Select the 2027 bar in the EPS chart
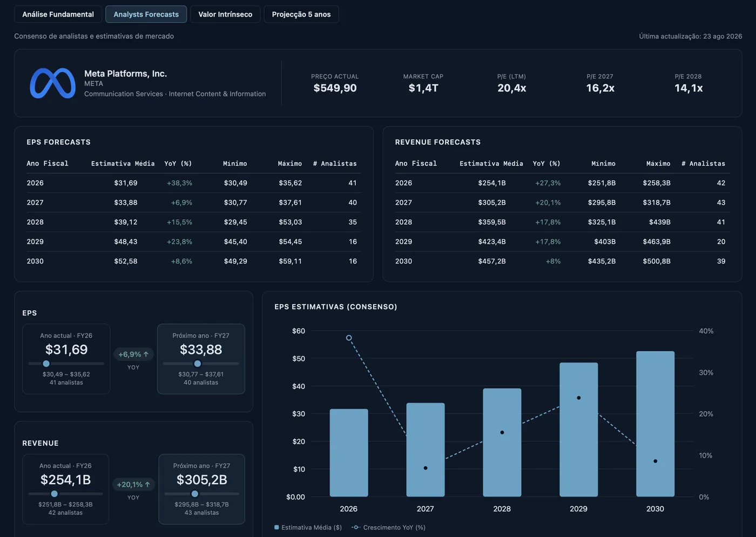 click(x=426, y=449)
